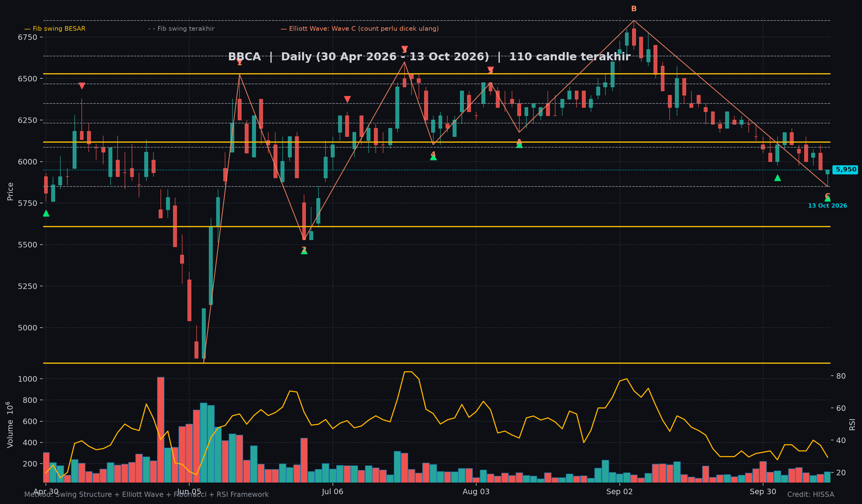Click the 5000 price axis tick

point(27,328)
